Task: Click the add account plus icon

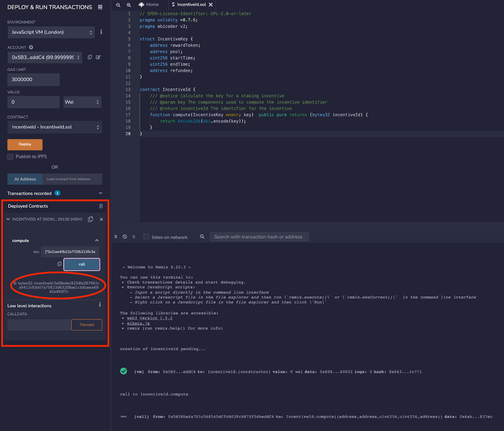Action: point(31,47)
